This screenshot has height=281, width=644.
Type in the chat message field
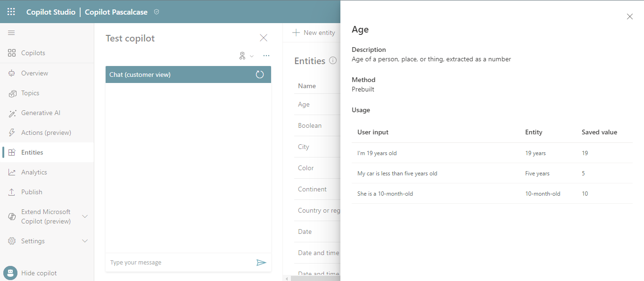coord(179,263)
